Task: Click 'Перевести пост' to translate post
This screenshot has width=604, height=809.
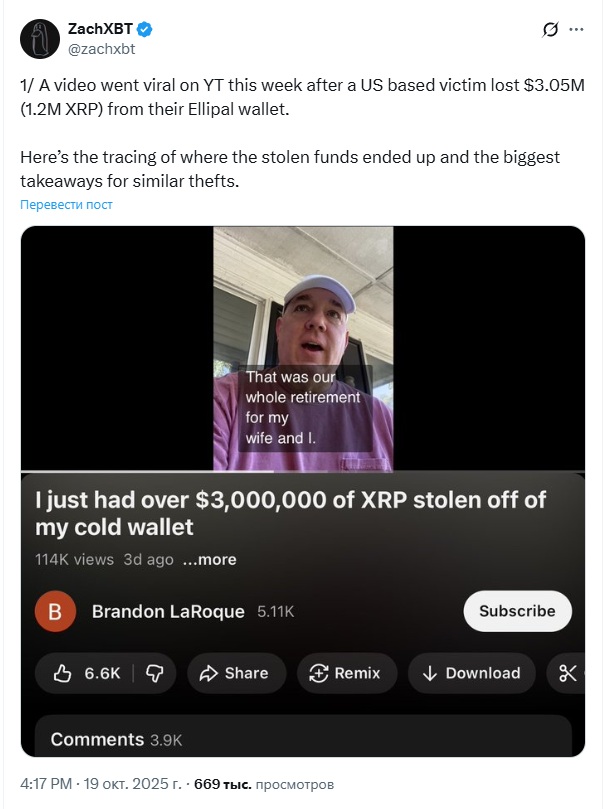Action: pyautogui.click(x=66, y=205)
